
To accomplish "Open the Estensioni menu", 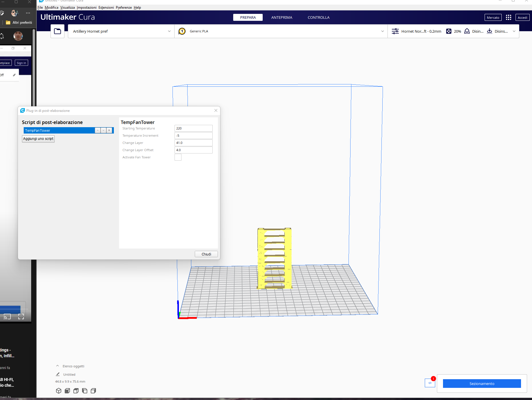I will (106, 8).
